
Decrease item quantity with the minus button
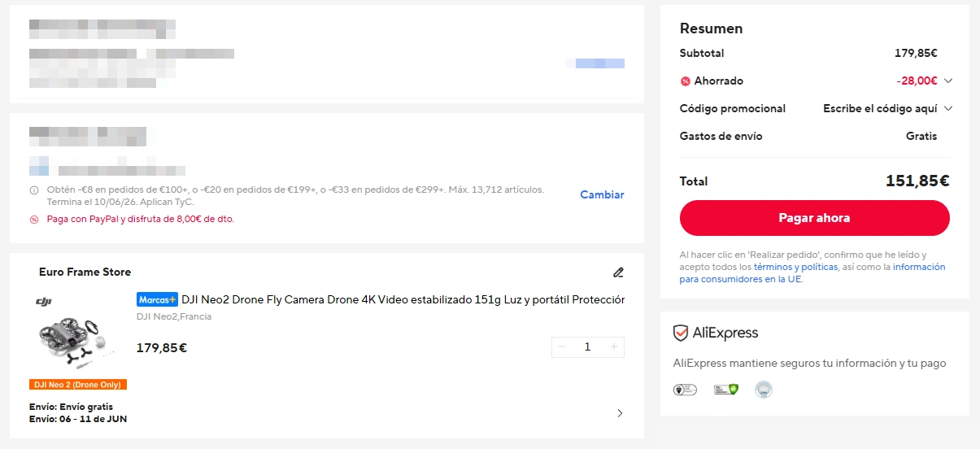[561, 347]
